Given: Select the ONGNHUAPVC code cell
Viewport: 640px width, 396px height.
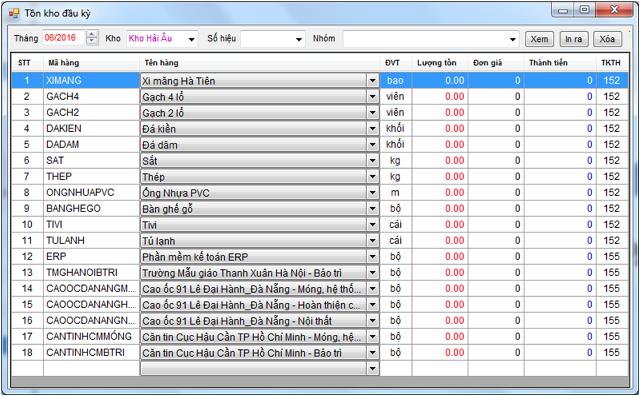Looking at the screenshot, I should [x=91, y=192].
